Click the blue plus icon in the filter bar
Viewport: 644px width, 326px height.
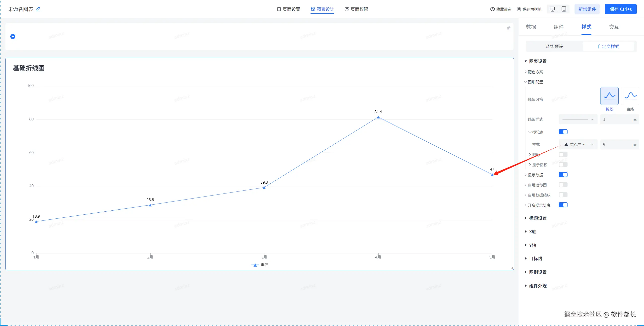13,37
